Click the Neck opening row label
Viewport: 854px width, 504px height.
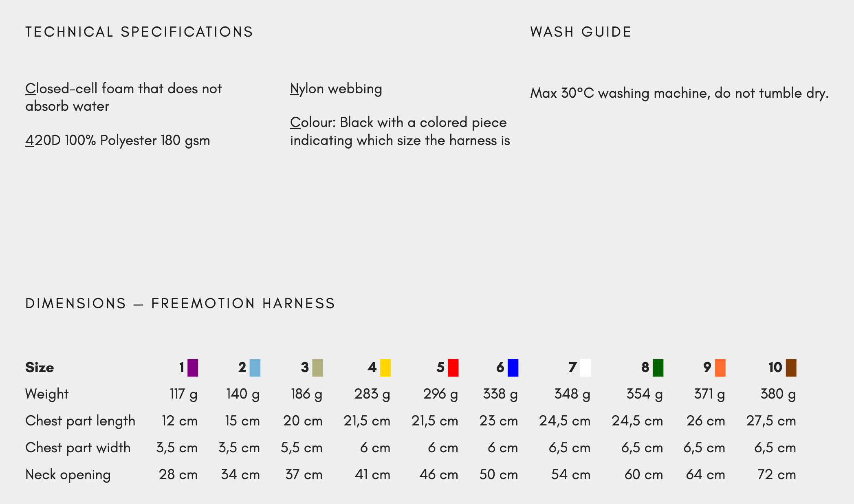coord(68,475)
